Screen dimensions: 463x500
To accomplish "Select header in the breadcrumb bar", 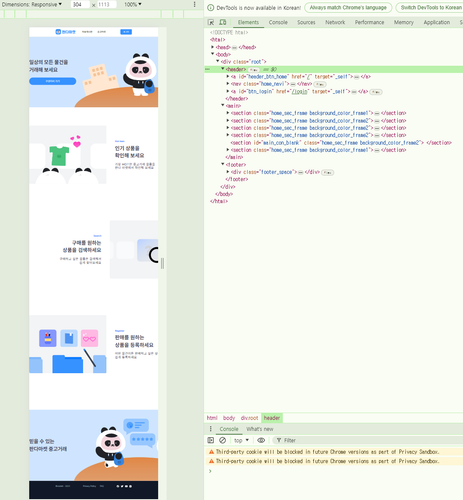I will pyautogui.click(x=272, y=418).
